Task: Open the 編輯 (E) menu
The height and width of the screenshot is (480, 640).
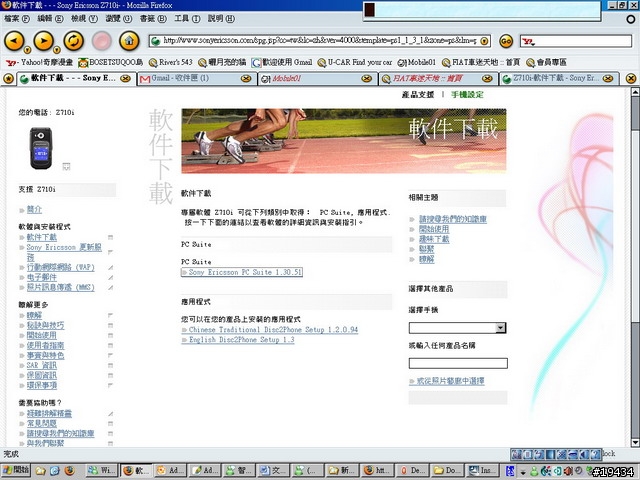Action: point(50,18)
